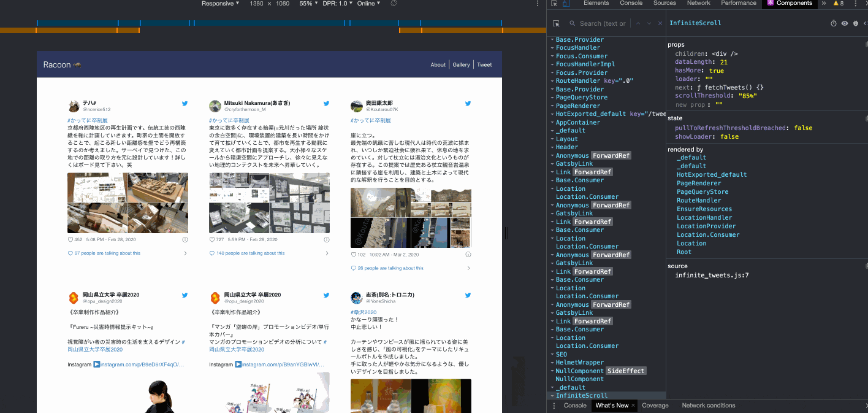The height and width of the screenshot is (413, 868).
Task: Select EnsureResources in rendered by list
Action: pos(704,209)
